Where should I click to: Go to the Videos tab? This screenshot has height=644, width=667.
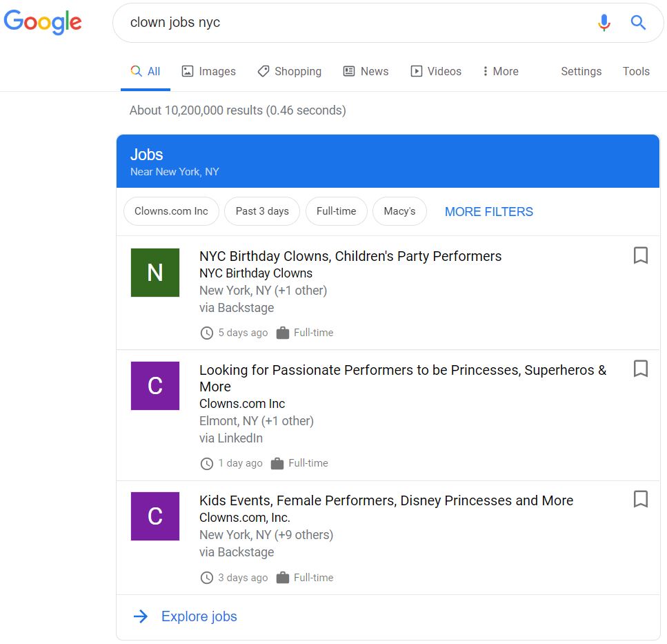point(436,71)
